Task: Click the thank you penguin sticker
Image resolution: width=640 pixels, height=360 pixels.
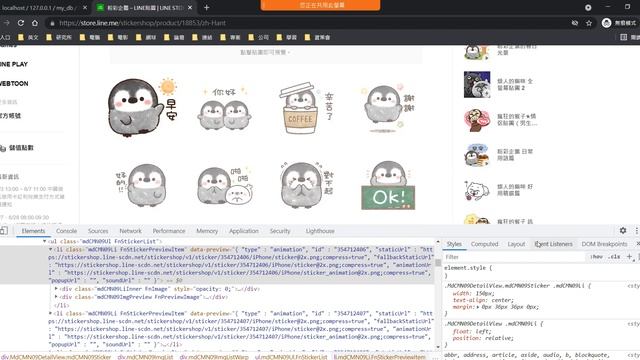Action: coord(388,108)
